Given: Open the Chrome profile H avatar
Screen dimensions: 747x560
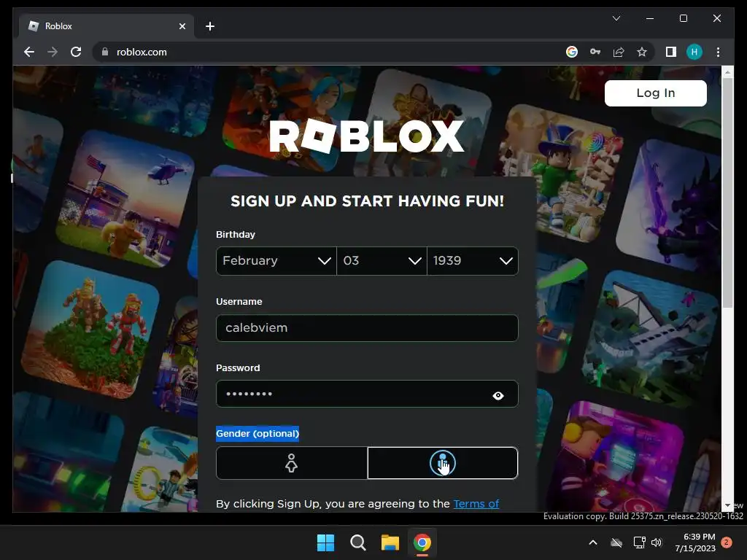Looking at the screenshot, I should pos(694,52).
